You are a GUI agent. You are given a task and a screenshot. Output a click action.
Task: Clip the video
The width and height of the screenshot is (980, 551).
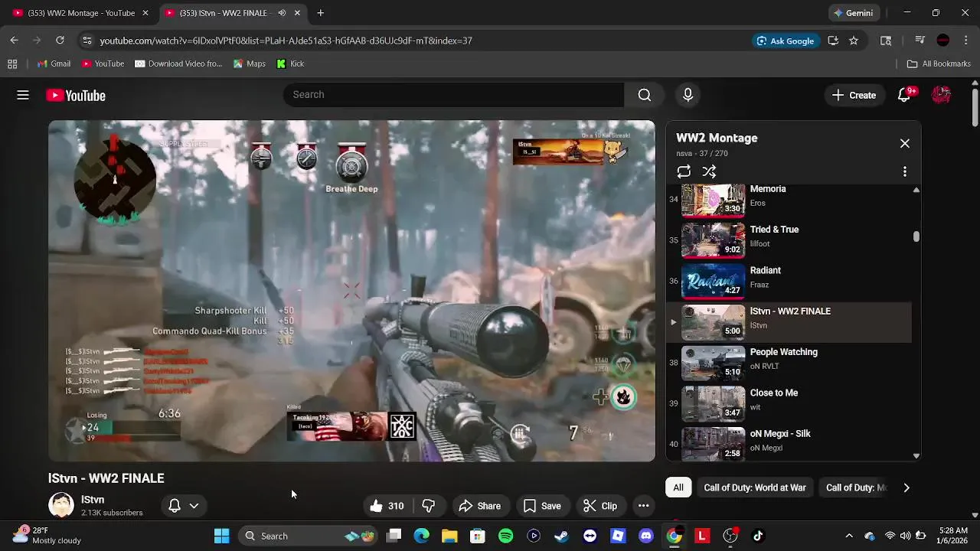coord(600,506)
